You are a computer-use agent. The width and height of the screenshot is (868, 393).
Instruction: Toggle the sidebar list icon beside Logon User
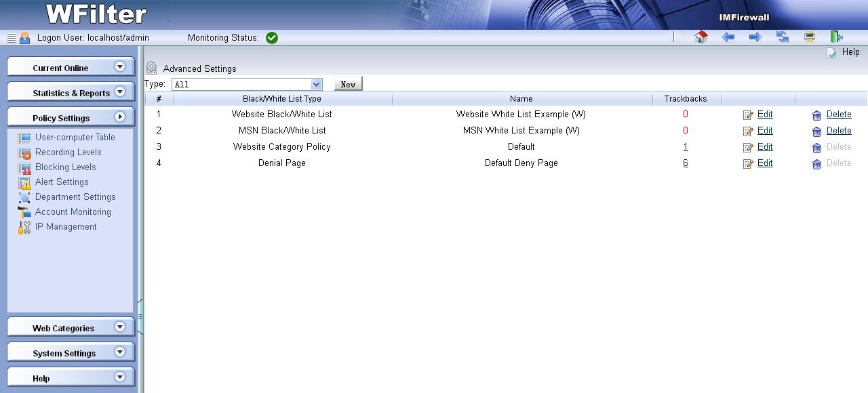[x=11, y=39]
